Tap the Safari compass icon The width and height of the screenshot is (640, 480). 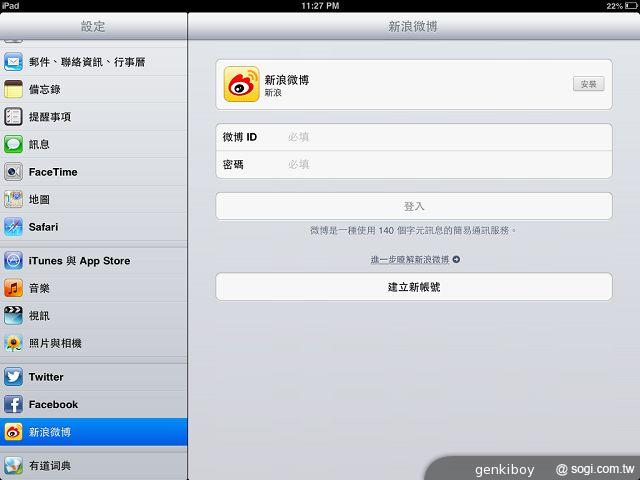point(13,227)
